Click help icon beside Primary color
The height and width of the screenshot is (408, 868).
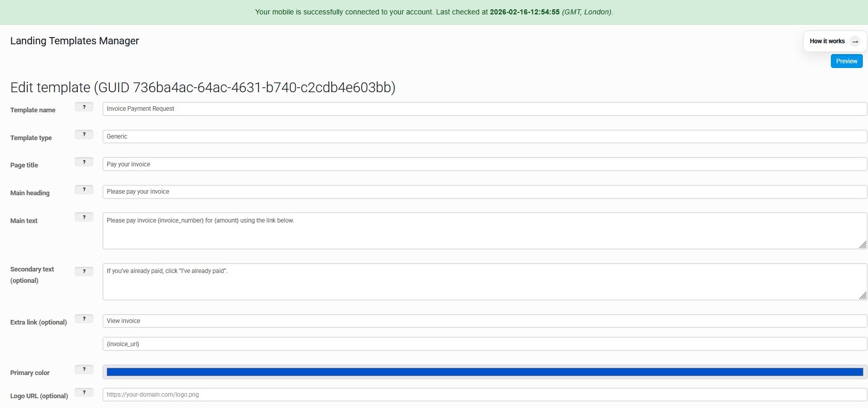84,369
